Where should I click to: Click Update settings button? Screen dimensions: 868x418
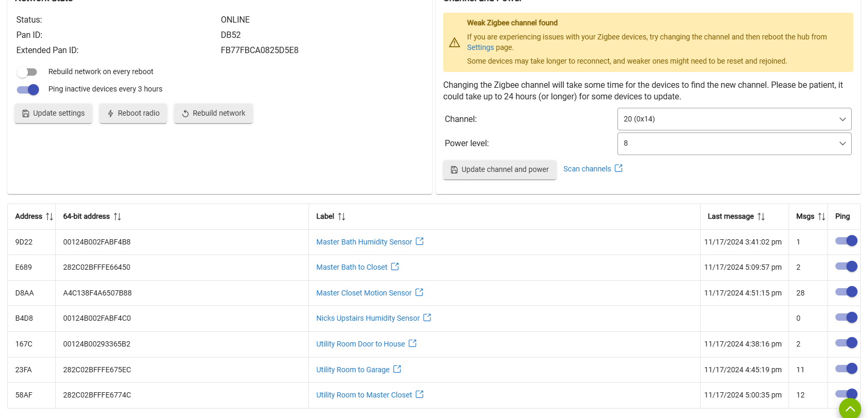click(53, 113)
